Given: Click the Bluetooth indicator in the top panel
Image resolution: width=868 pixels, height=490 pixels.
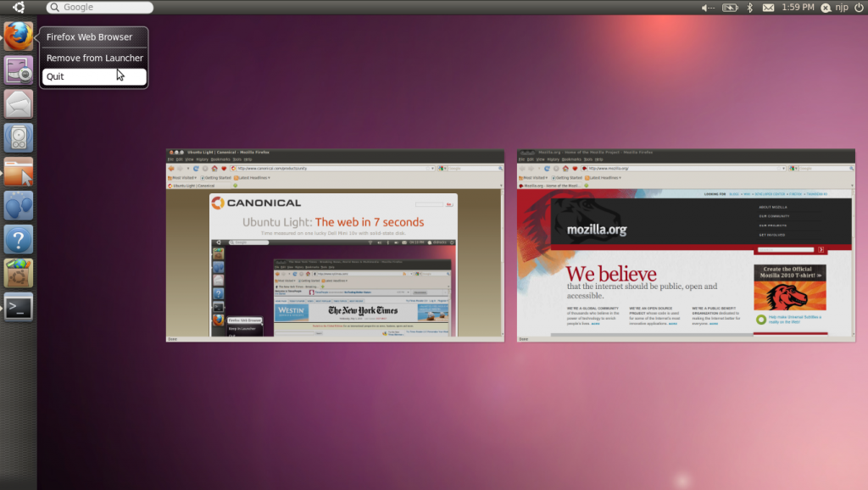Looking at the screenshot, I should [x=749, y=8].
